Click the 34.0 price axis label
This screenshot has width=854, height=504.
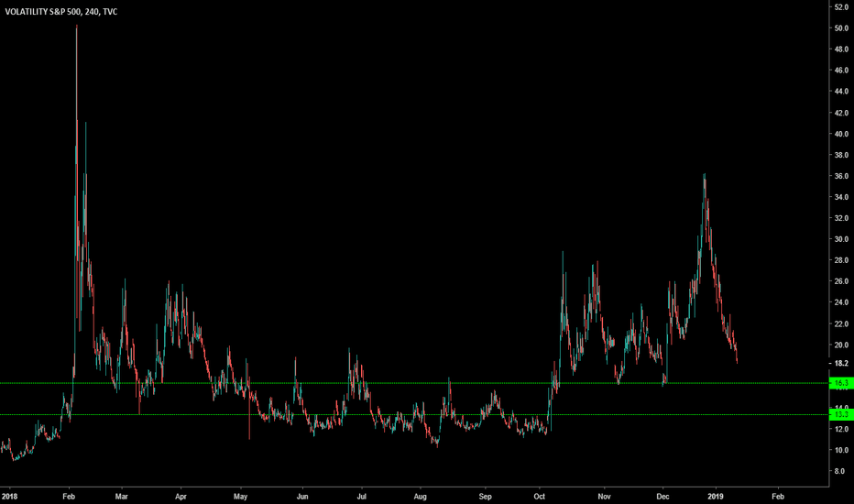click(x=841, y=197)
